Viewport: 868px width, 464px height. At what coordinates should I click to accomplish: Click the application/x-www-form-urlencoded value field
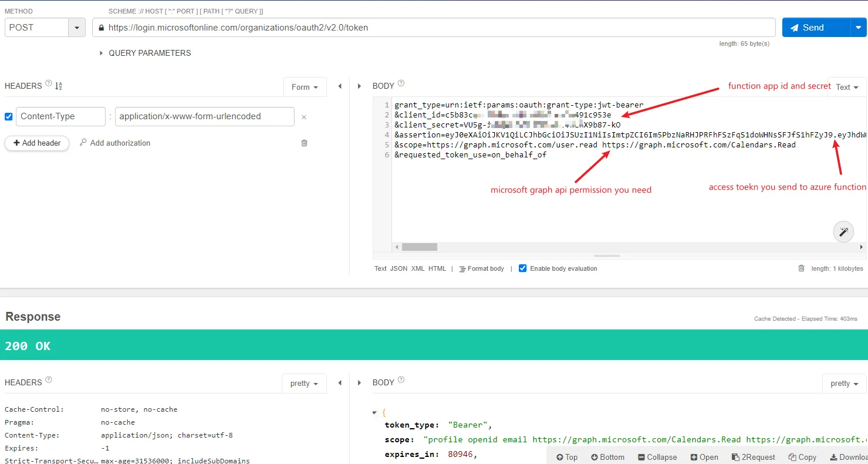(x=205, y=116)
